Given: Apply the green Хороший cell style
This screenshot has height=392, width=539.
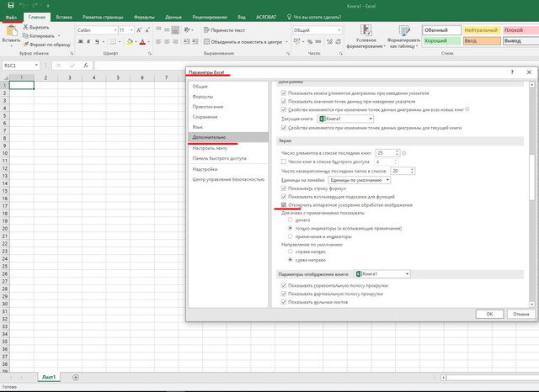Looking at the screenshot, I should coord(441,41).
